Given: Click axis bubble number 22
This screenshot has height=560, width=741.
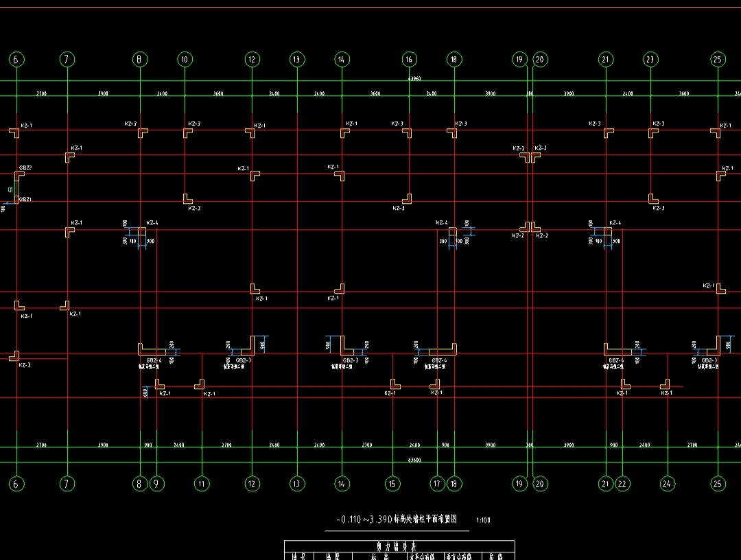Looking at the screenshot, I should [x=622, y=483].
